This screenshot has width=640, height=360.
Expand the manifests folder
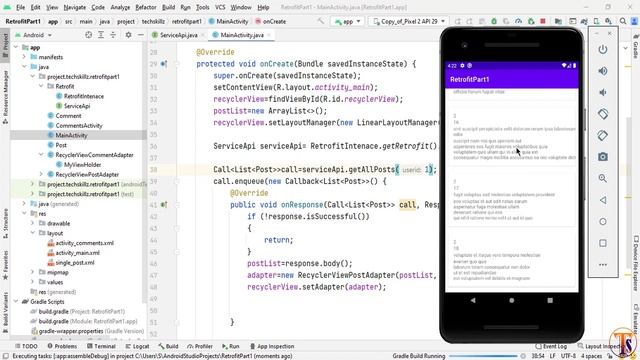24,57
